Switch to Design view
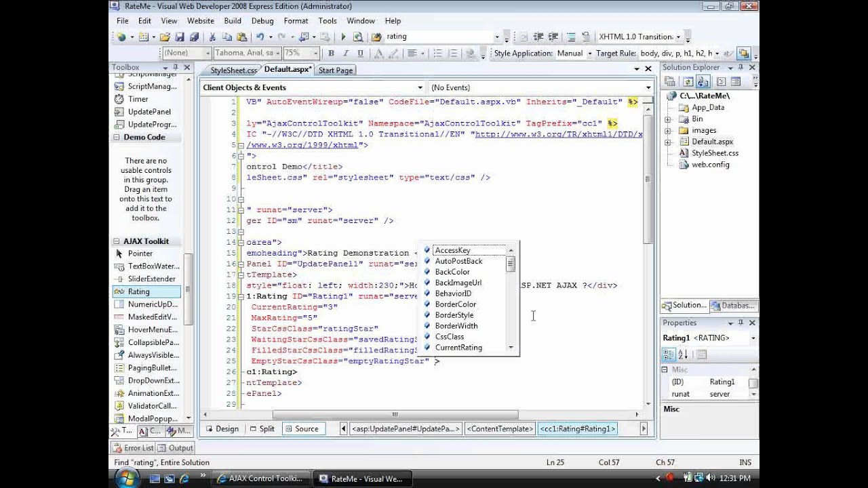 222,428
